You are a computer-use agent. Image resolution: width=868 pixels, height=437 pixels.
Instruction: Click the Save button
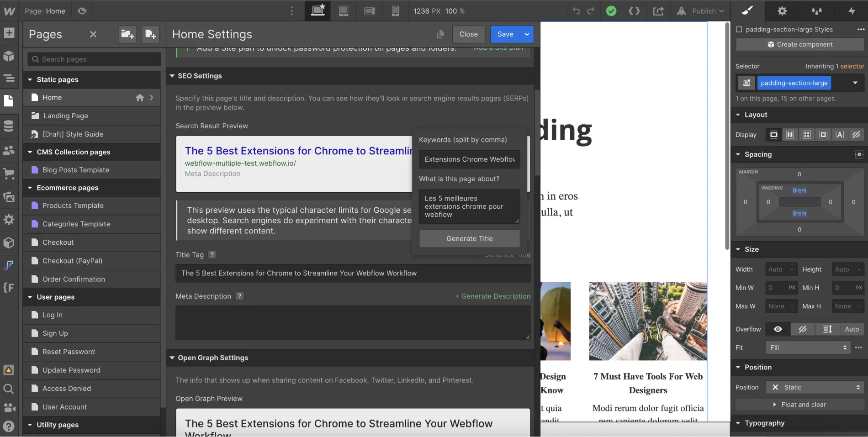point(505,34)
